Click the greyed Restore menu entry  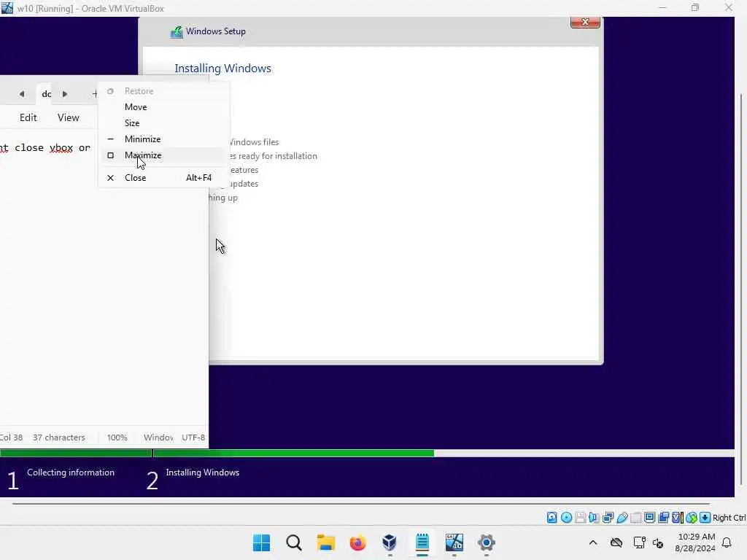(x=139, y=91)
